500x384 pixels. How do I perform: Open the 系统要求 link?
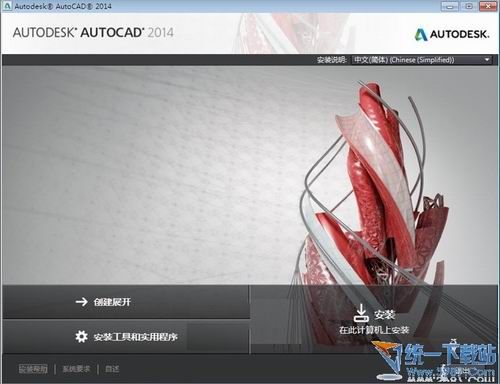(x=76, y=369)
